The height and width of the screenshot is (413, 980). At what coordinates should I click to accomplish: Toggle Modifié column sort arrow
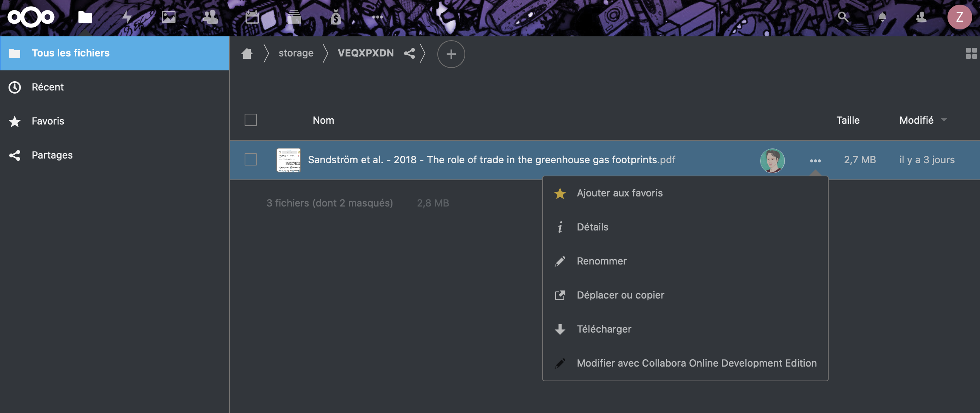point(944,120)
